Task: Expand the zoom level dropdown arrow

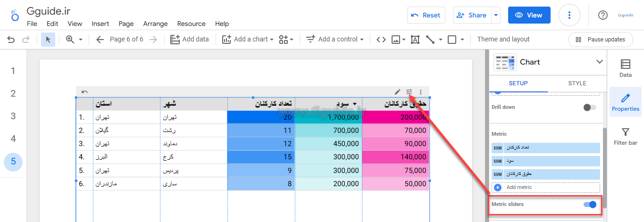Action: pos(81,40)
